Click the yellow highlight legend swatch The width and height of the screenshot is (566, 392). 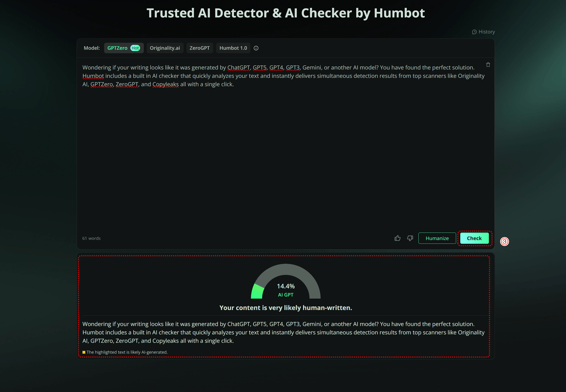84,352
